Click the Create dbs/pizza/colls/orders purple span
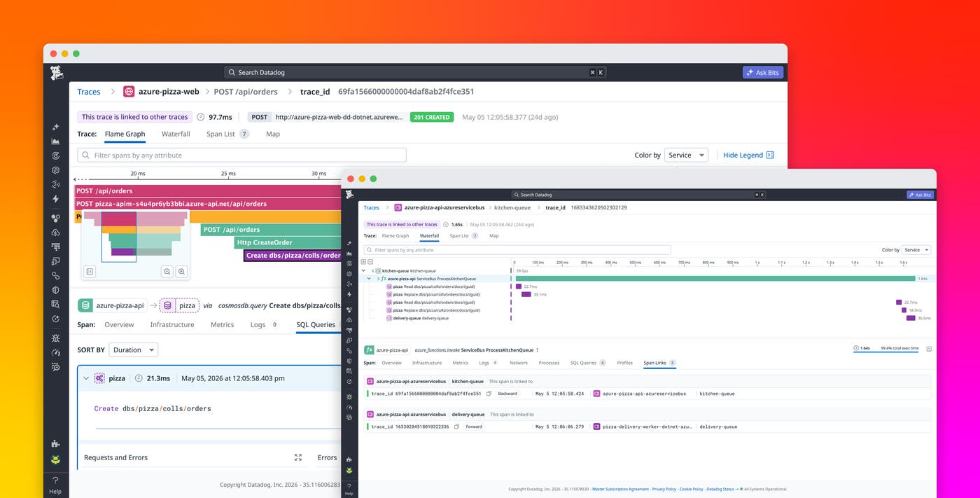 point(293,256)
